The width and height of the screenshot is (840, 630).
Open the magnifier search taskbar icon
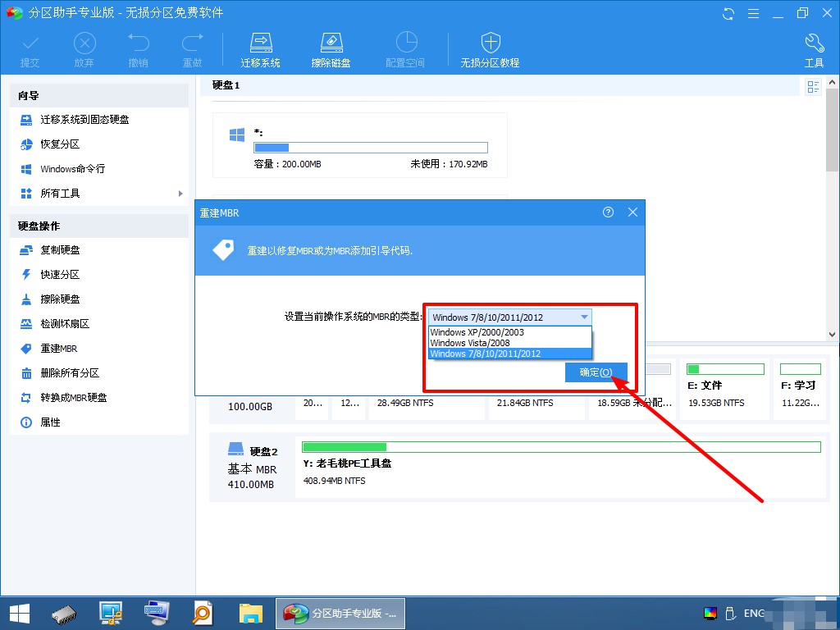click(x=203, y=614)
